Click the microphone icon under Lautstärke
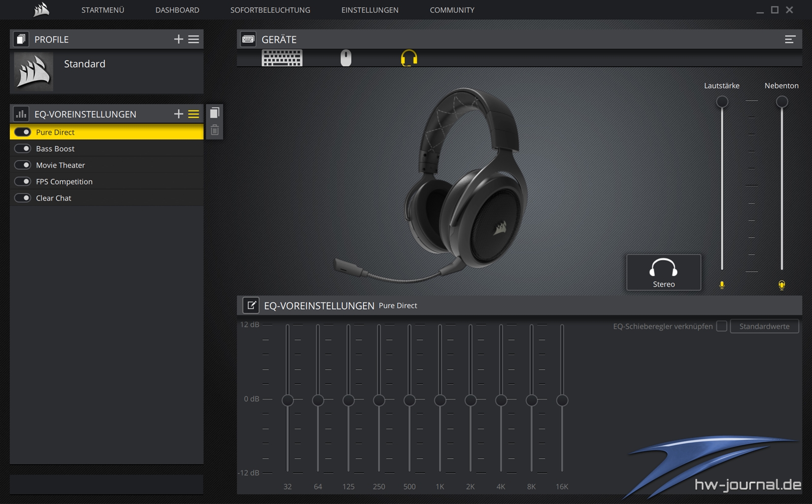Viewport: 812px width, 504px height. 722,285
